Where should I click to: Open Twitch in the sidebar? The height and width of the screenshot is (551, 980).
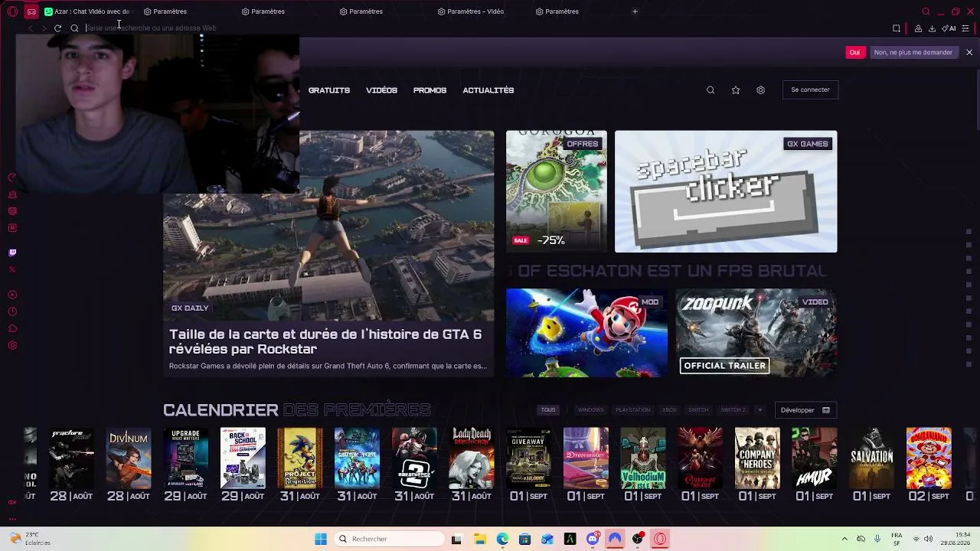[x=12, y=253]
